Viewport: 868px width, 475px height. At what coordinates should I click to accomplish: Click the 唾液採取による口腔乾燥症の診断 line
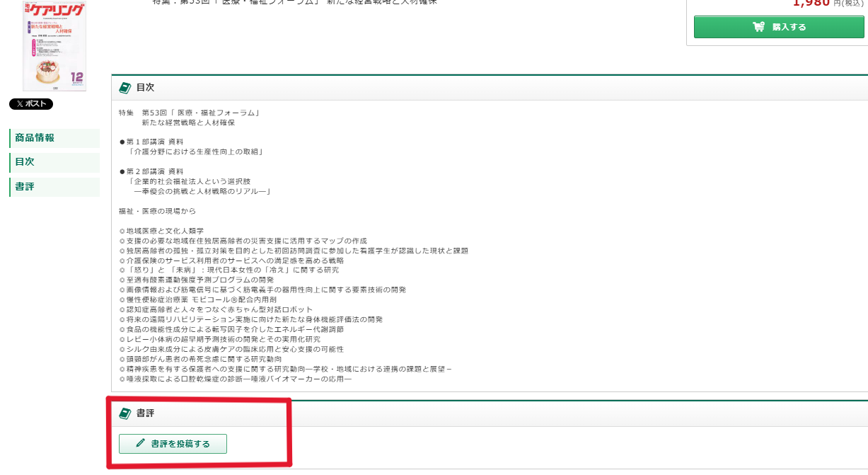click(x=238, y=379)
